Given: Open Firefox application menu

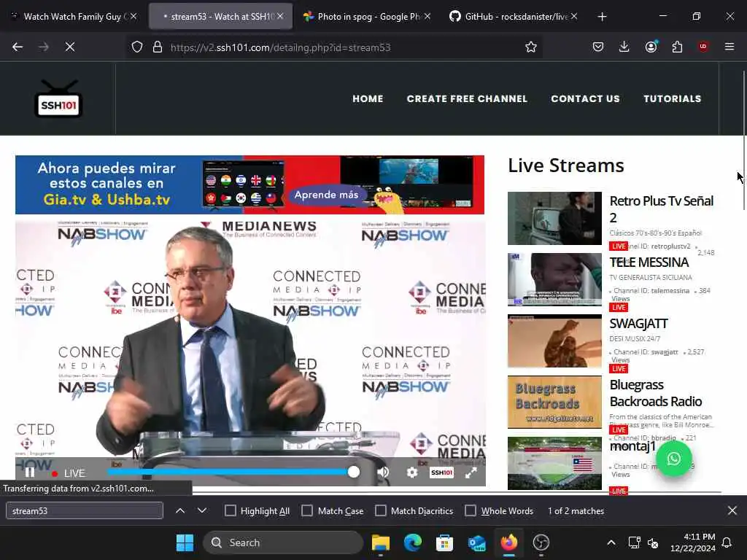Looking at the screenshot, I should pyautogui.click(x=729, y=47).
